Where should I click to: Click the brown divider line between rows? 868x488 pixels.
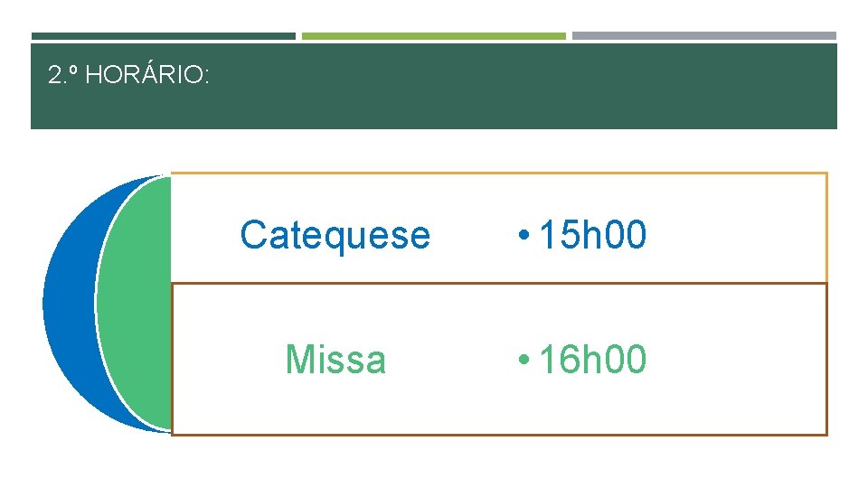(497, 284)
